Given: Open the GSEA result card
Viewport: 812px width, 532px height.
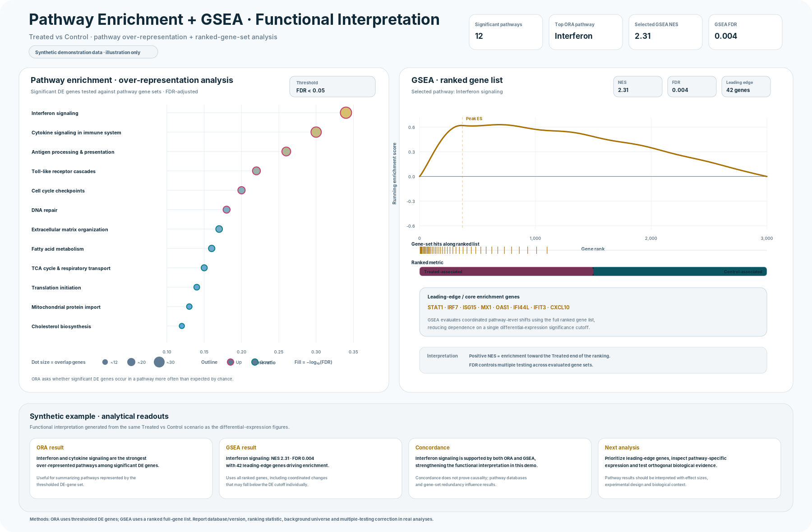Looking at the screenshot, I should [310, 468].
